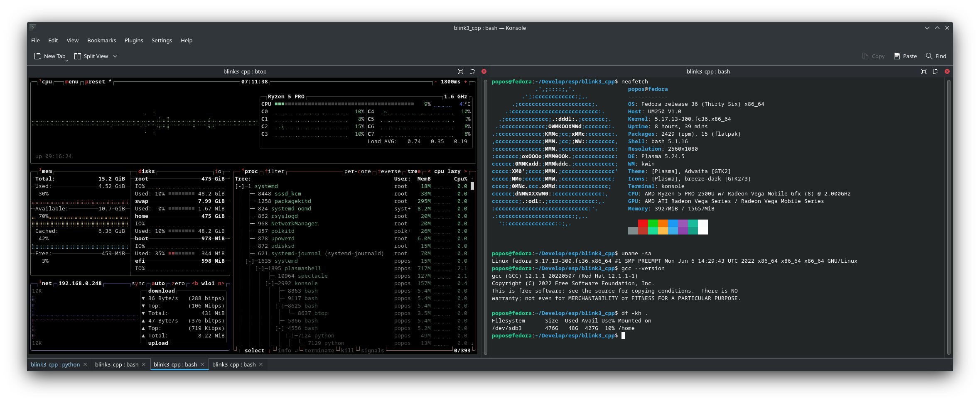Screen dimensions: 980x403
Task: Click the proc filter field in btop
Action: tap(275, 171)
